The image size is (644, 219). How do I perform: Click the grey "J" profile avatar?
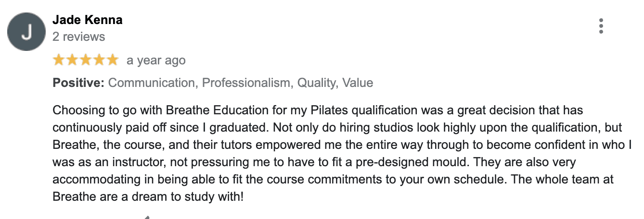pyautogui.click(x=27, y=32)
